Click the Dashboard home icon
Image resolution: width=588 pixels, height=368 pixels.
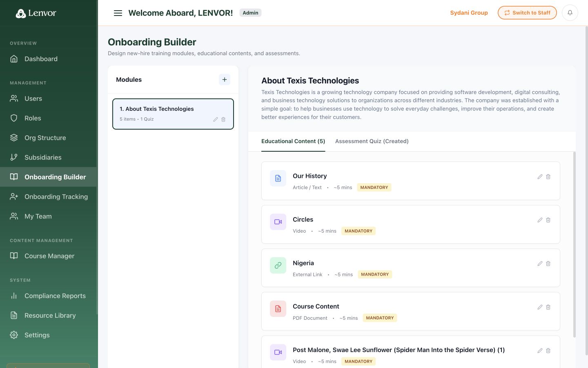pos(14,59)
